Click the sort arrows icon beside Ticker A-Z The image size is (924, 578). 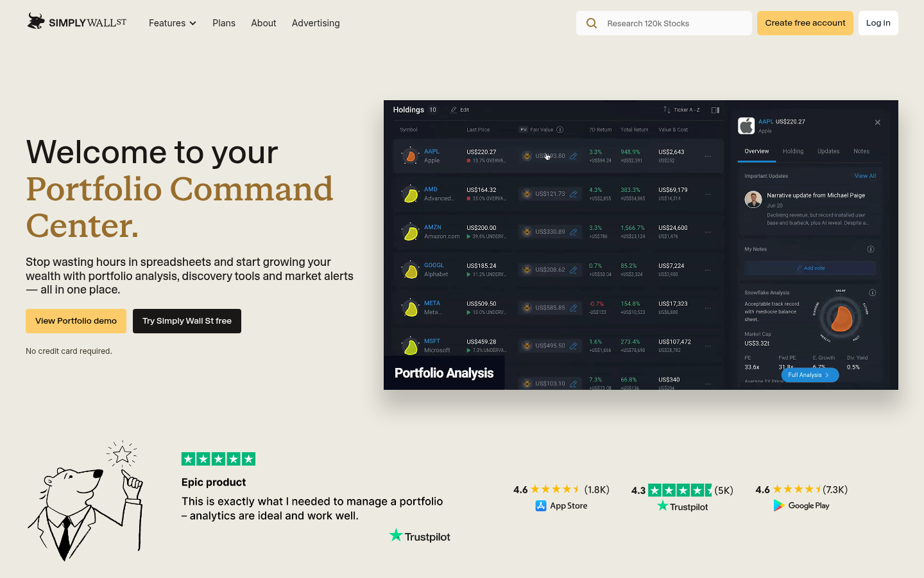667,110
